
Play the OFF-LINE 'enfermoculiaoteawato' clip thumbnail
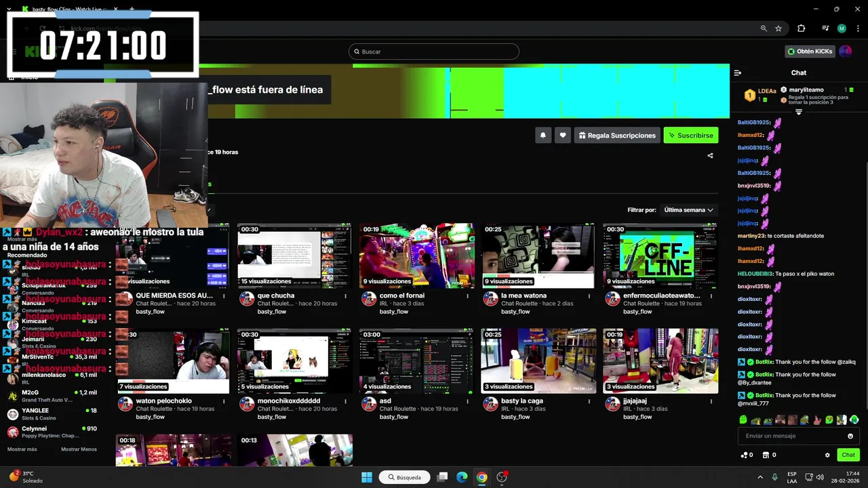[x=660, y=256]
